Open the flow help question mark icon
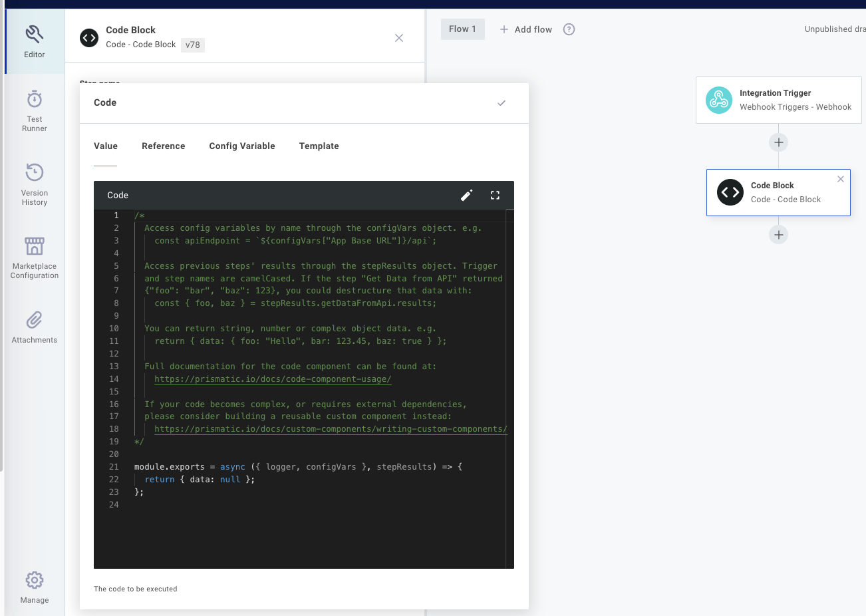This screenshot has width=866, height=616. pos(569,29)
